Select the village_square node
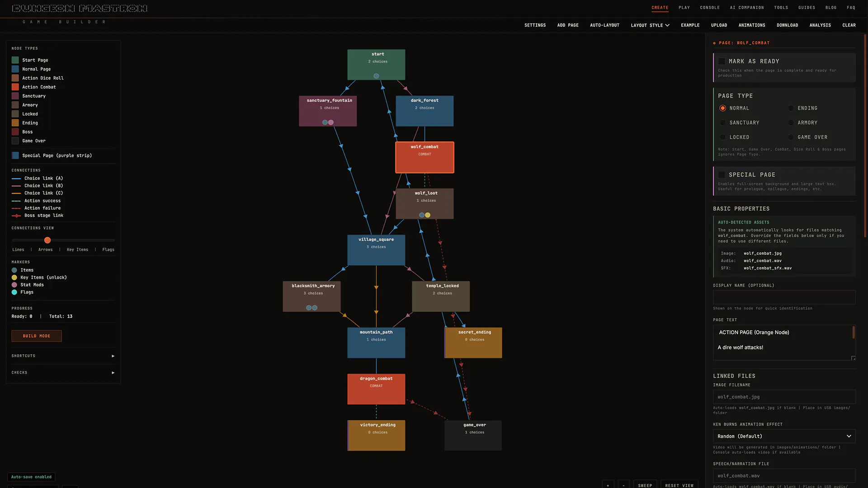Viewport: 868px width, 488px height. click(x=376, y=250)
